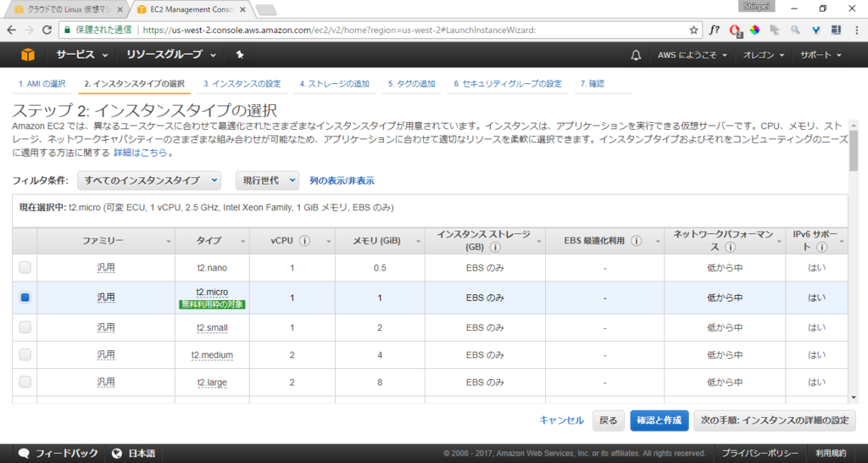Open the すべてのインスタンスタイプ filter dropdown

tap(149, 181)
